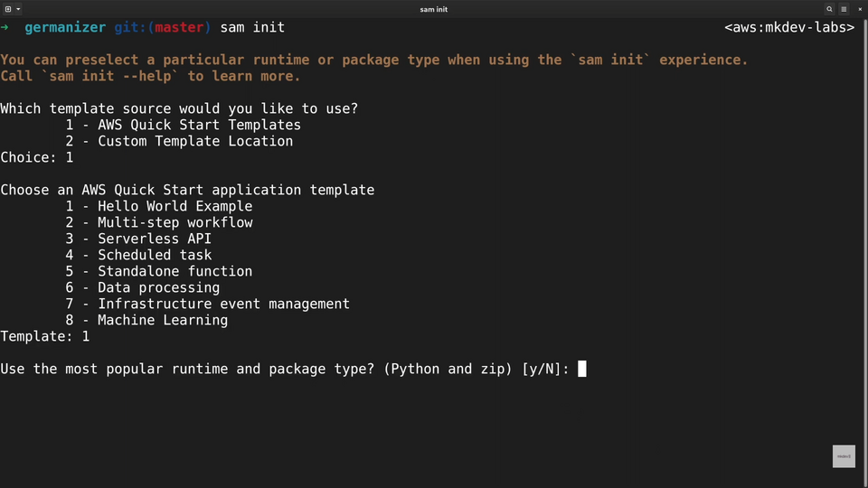
Task: Click '3 - Serverless API'
Action: 138,239
